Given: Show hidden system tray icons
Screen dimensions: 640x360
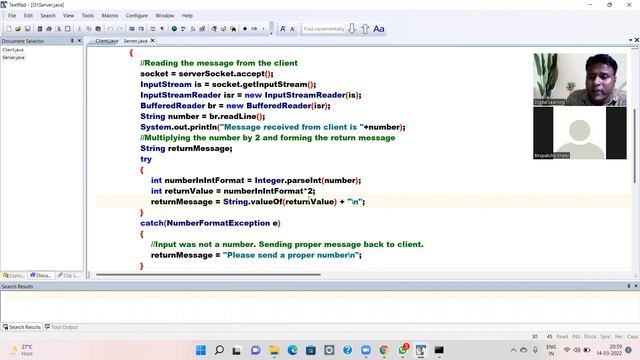Looking at the screenshot, I should click(513, 350).
